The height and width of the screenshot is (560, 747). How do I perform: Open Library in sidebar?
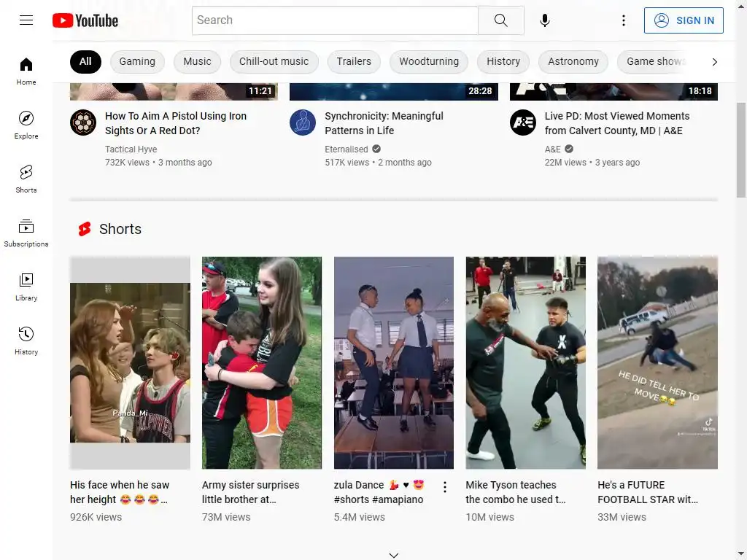26,287
